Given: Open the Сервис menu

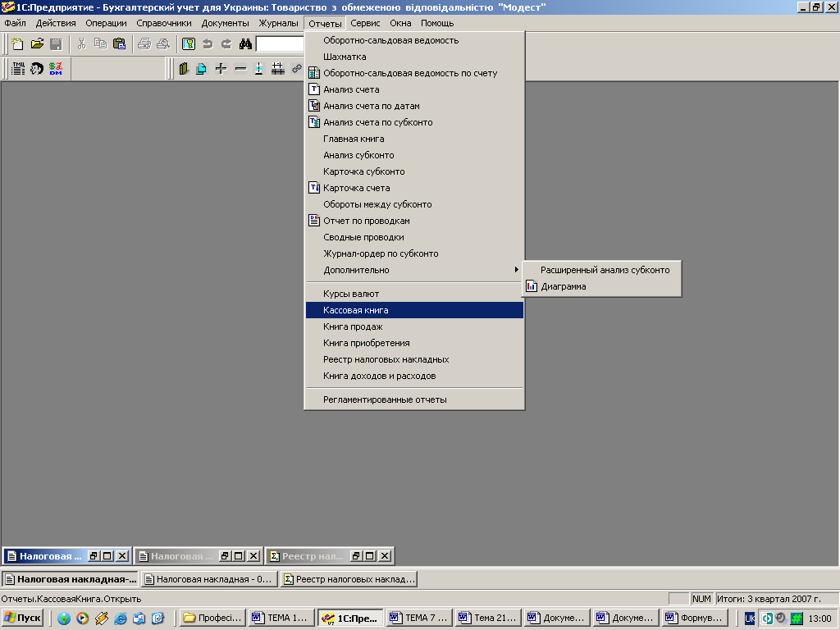Looking at the screenshot, I should pyautogui.click(x=365, y=23).
